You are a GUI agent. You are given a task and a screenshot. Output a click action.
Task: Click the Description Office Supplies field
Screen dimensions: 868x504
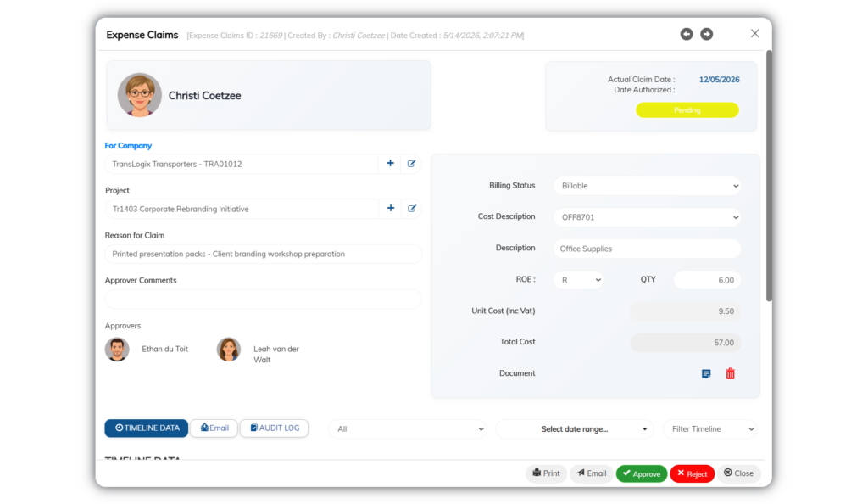pos(647,249)
